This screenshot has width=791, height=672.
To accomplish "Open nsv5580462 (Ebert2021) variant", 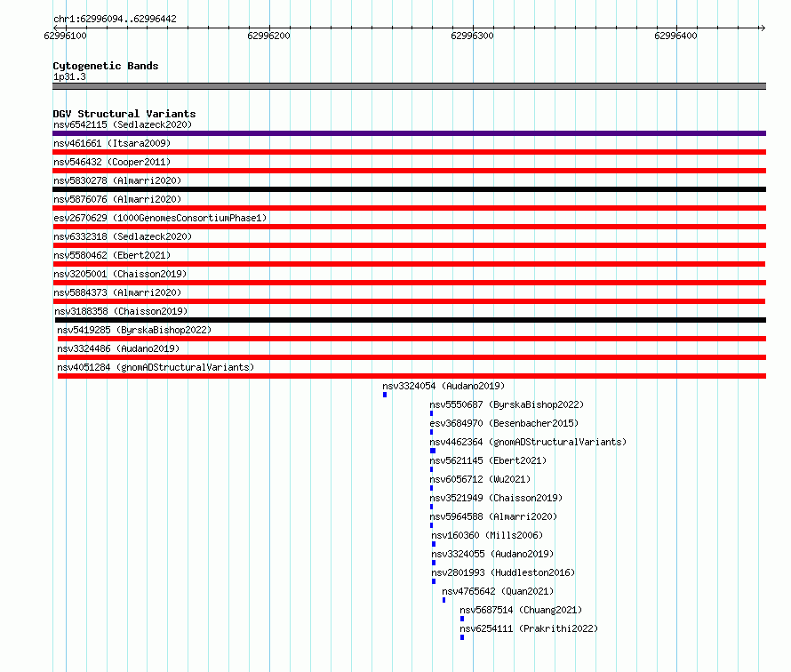I will (x=112, y=255).
